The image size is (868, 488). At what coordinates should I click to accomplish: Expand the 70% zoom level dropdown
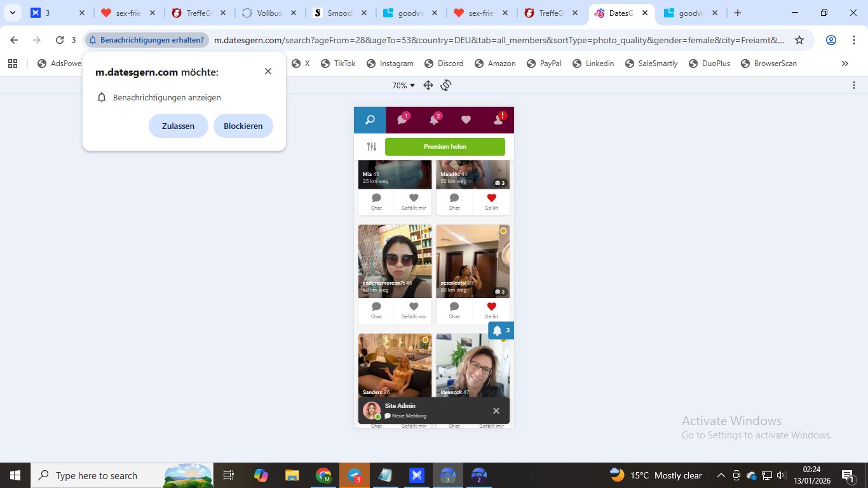(403, 85)
